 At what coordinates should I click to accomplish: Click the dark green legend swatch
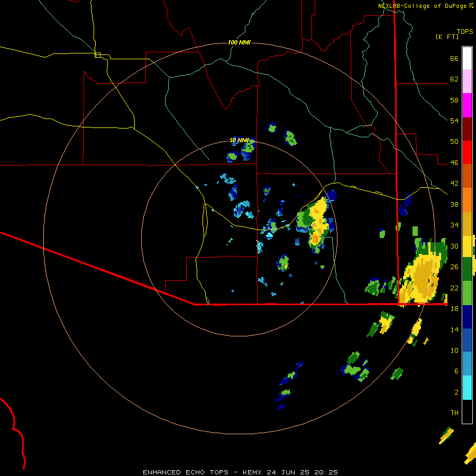(x=467, y=269)
